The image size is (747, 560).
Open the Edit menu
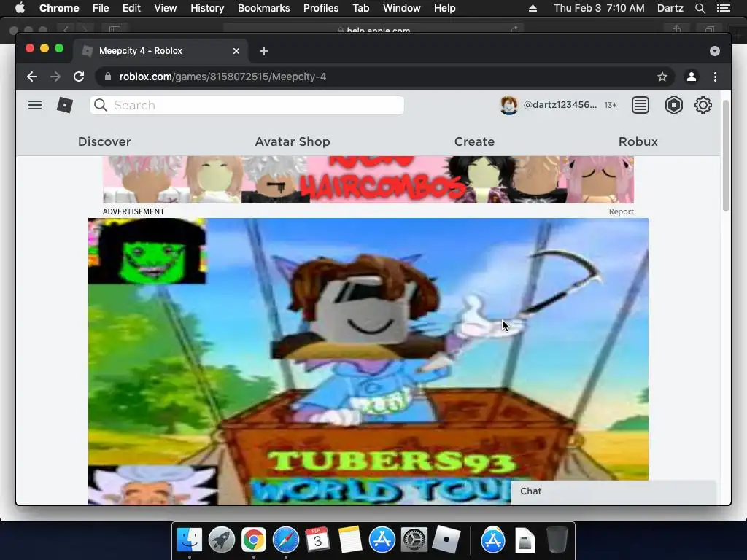click(x=131, y=8)
